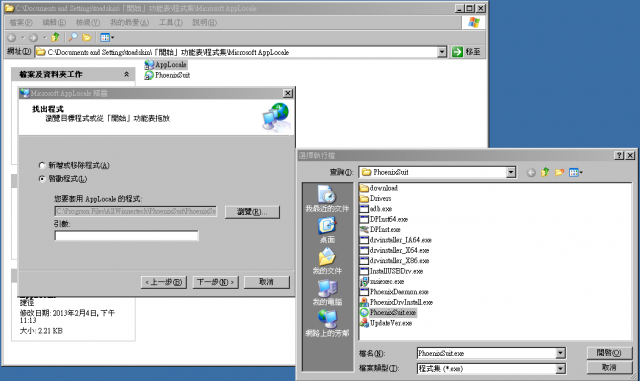Click the help question mark button in the file dialog
640x381 pixels.
(x=619, y=155)
